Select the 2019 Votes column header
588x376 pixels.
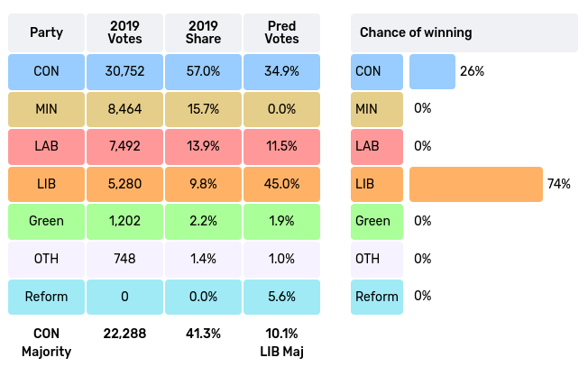coord(124,32)
